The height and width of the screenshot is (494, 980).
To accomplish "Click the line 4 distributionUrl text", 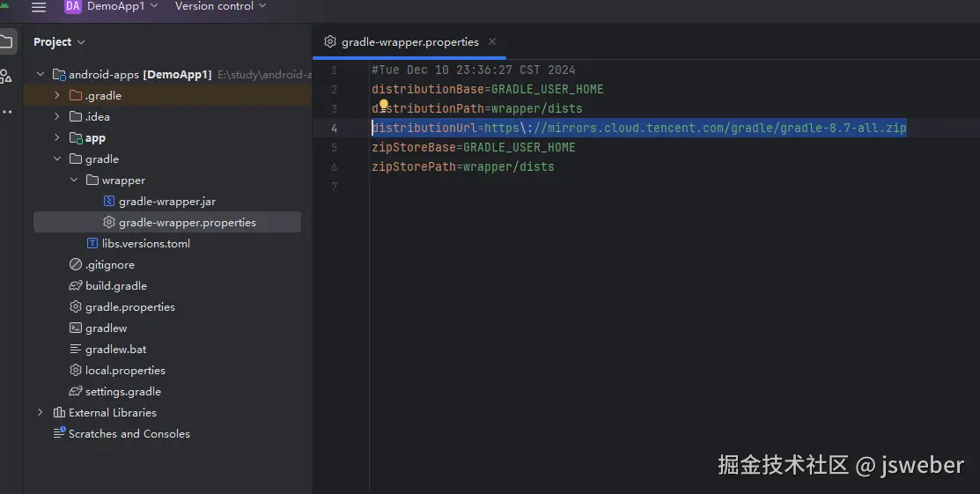I will click(x=638, y=129).
